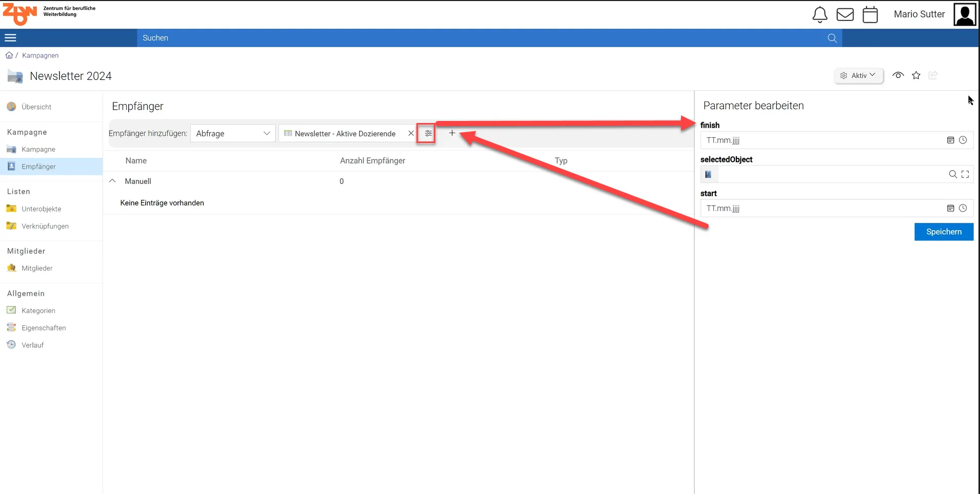Open Kampagne sidebar item
Screen dimensions: 980x494
[x=38, y=149]
